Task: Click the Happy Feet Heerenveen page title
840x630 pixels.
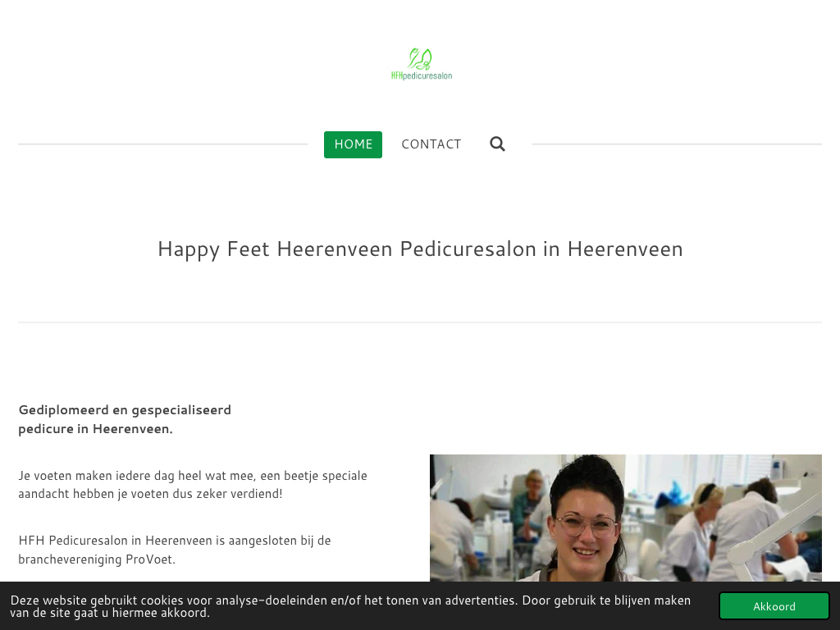Action: (420, 249)
